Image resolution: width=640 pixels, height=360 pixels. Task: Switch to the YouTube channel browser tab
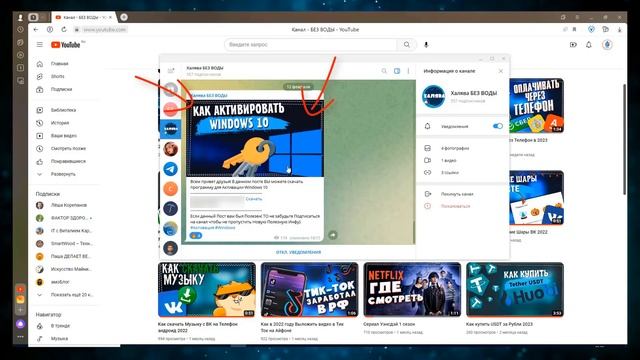coord(84,17)
